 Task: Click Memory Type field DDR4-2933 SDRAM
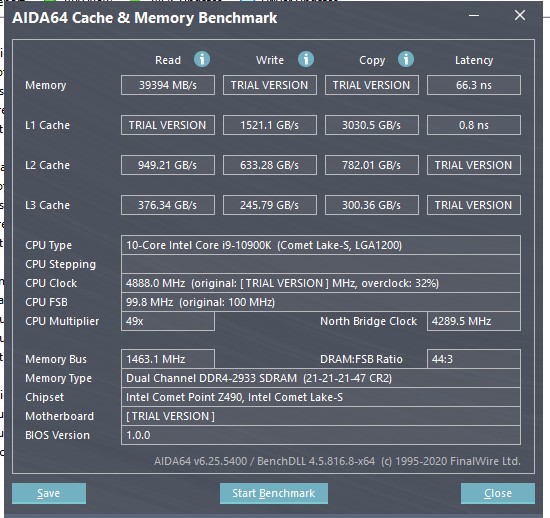click(x=321, y=378)
